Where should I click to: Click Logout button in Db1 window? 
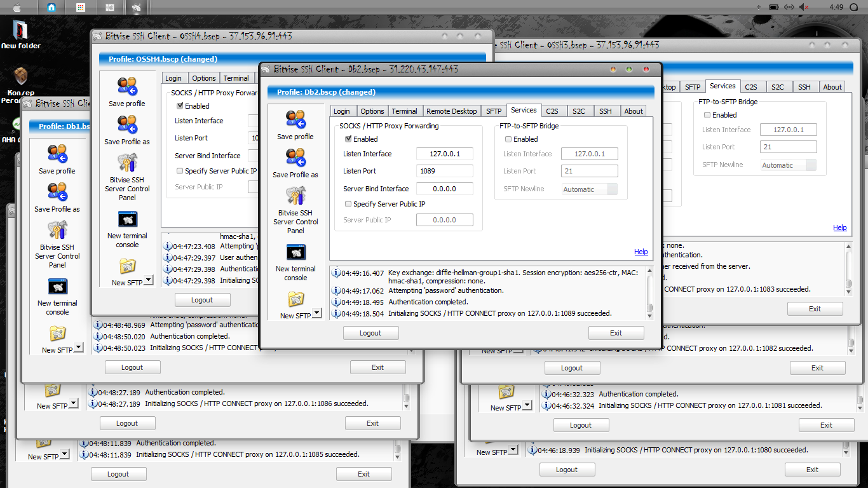pos(132,367)
